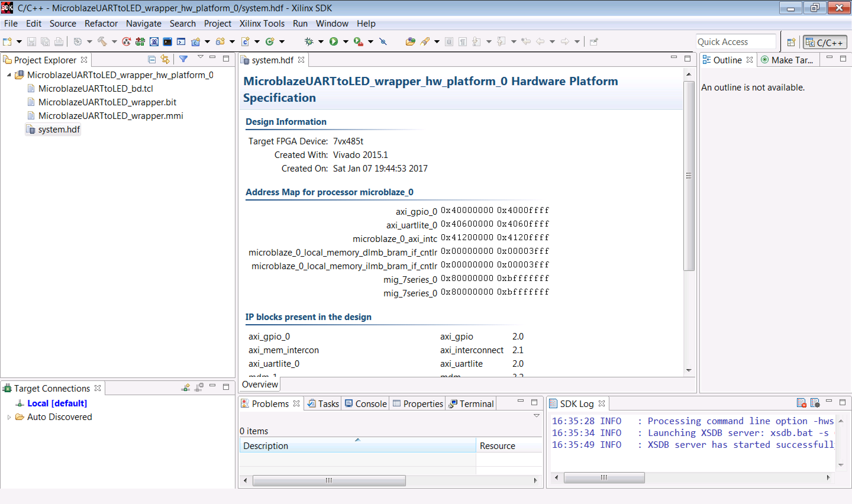Screen dimensions: 852x504
Task: Click the Repositories toolbar icon
Action: point(140,42)
